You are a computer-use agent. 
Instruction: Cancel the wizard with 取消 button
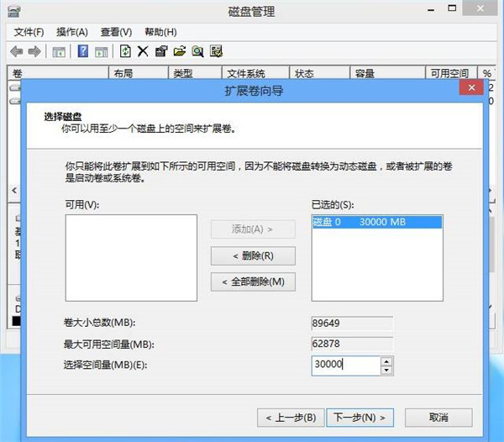tap(438, 417)
